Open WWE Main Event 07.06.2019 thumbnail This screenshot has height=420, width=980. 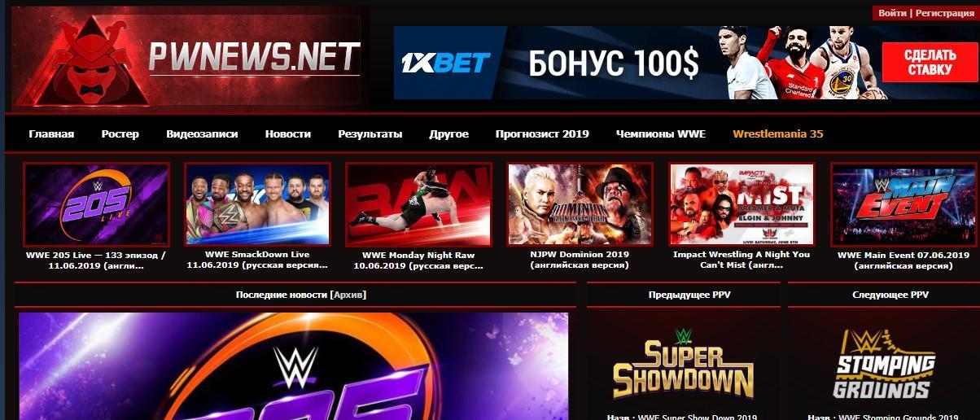(903, 203)
